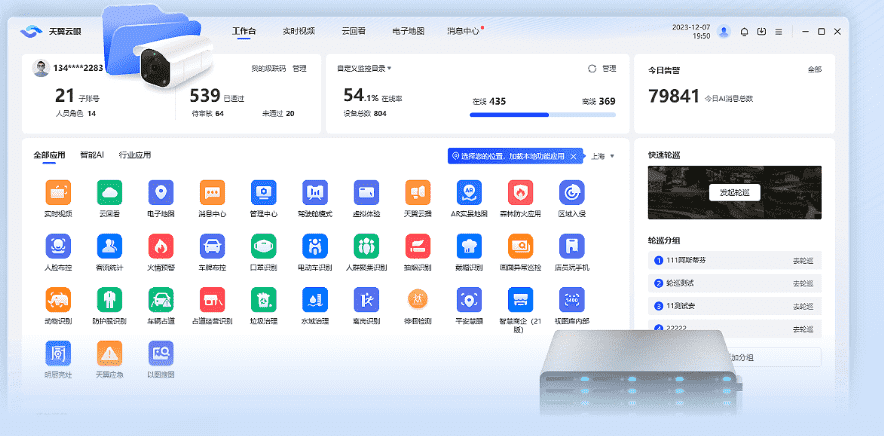The image size is (884, 436).
Task: Select the 全部应用 tab
Action: coord(49,155)
